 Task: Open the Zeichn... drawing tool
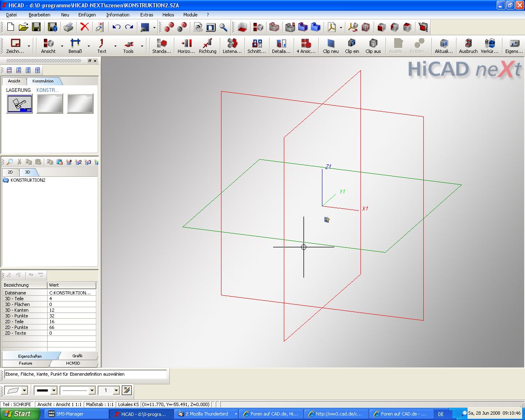[x=15, y=46]
